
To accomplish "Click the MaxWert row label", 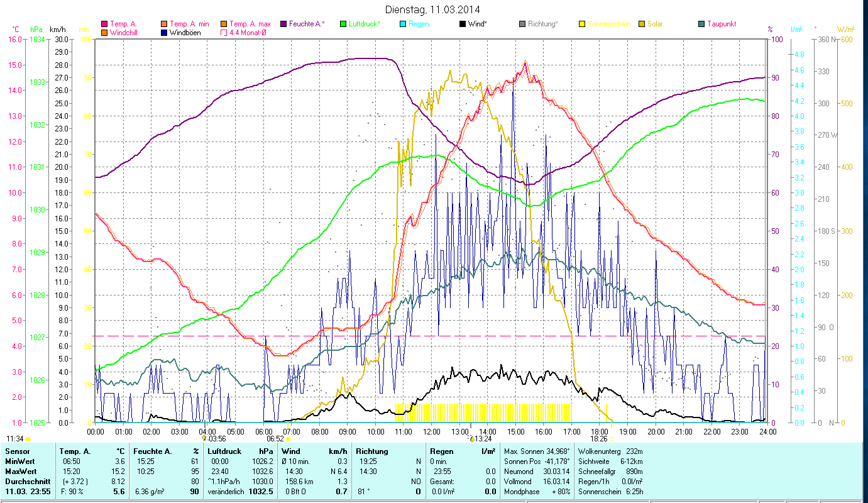I will (21, 471).
